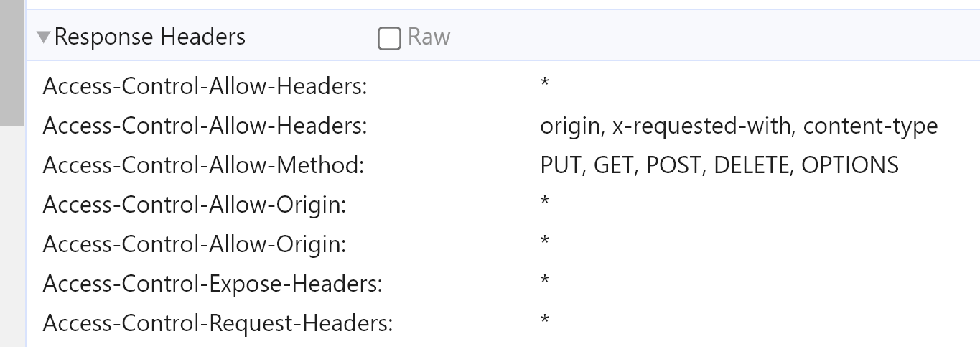980x347 pixels.
Task: Click the origin, x-requested-with, content-type value
Action: coord(738,126)
